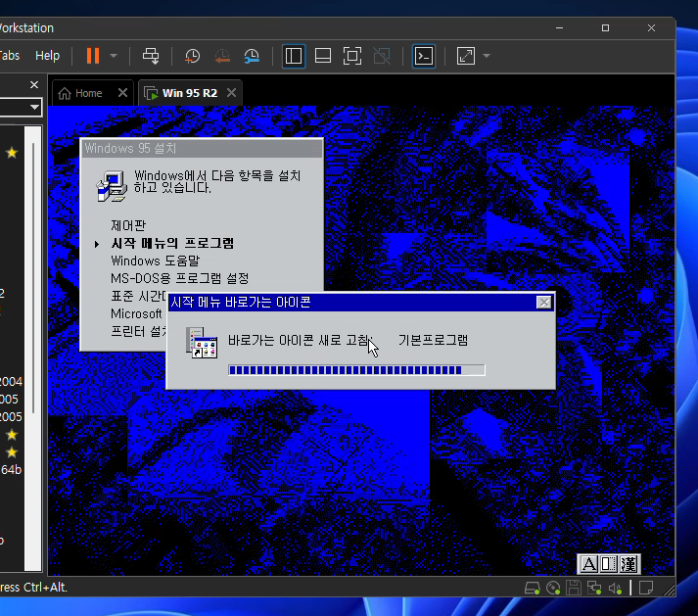
Task: Click the shortcut refresh progress bar
Action: [x=356, y=369]
